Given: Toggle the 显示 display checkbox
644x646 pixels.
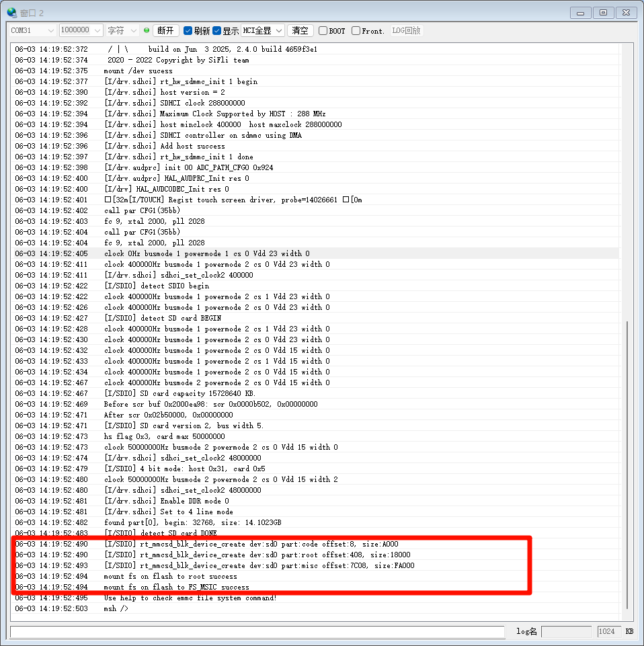Looking at the screenshot, I should [x=217, y=31].
